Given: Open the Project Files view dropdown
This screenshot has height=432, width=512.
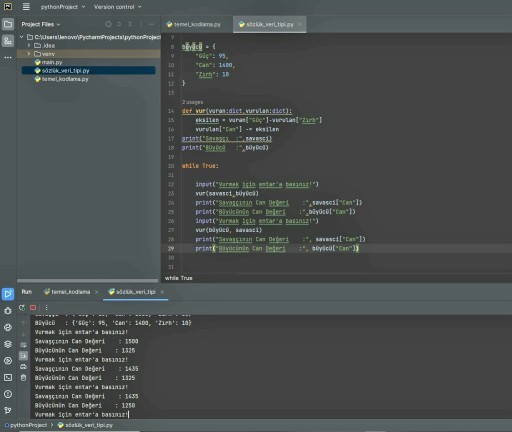Looking at the screenshot, I should (x=41, y=24).
